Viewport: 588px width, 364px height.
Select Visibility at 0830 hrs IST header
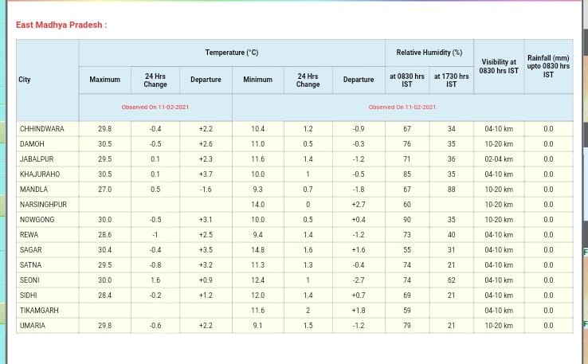498,66
